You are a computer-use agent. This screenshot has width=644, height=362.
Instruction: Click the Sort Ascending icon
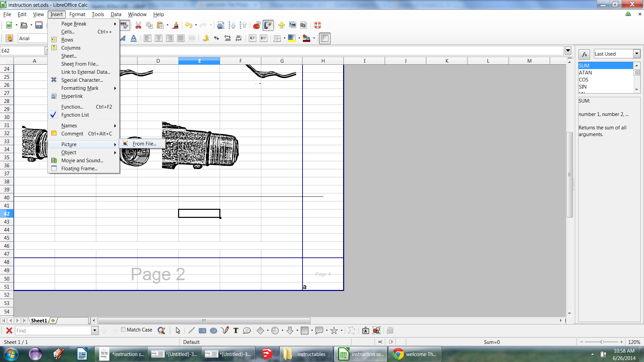pyautogui.click(x=232, y=25)
